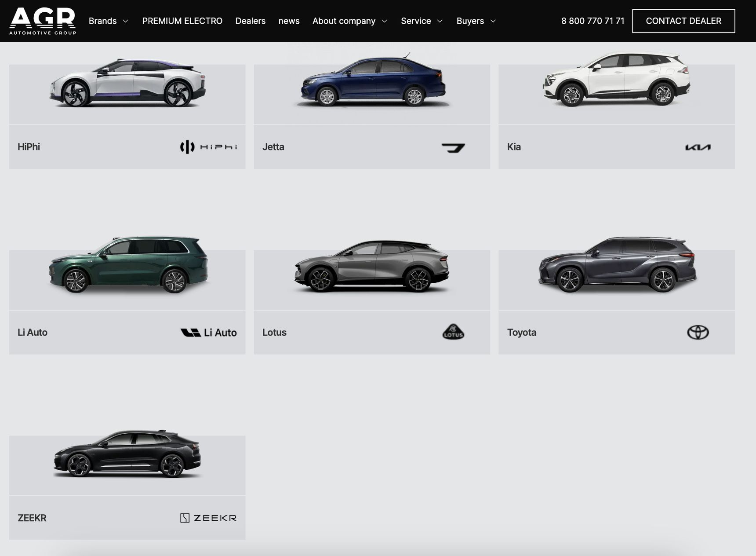The height and width of the screenshot is (556, 756).
Task: Open the Li Auto brand name link
Action: click(x=33, y=333)
